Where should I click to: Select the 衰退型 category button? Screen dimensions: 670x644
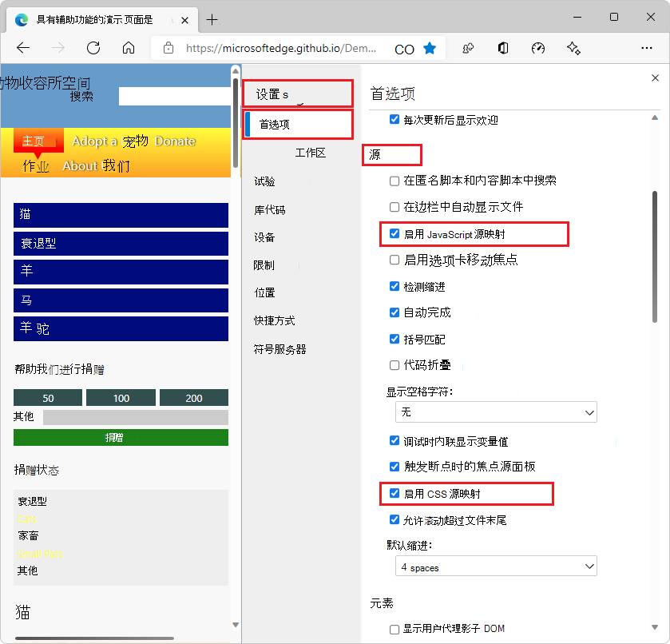(x=121, y=244)
